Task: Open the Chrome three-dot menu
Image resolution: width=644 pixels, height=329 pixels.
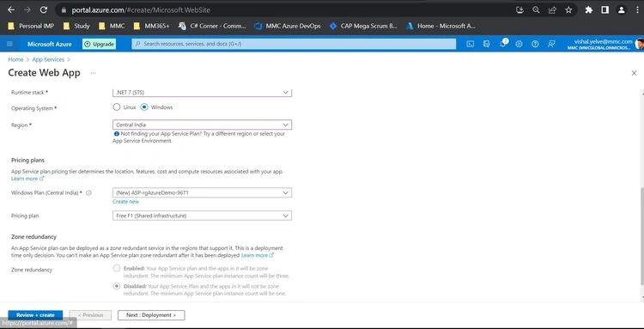Action: (x=636, y=9)
